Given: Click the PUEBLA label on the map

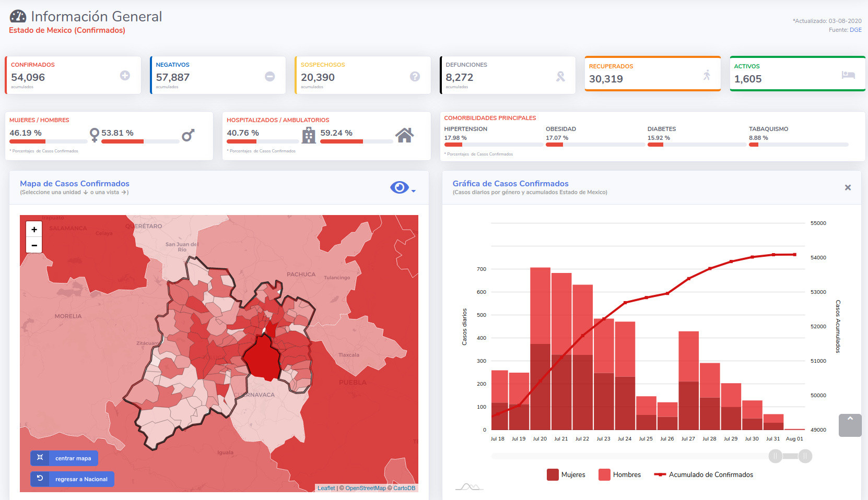Looking at the screenshot, I should (x=353, y=382).
